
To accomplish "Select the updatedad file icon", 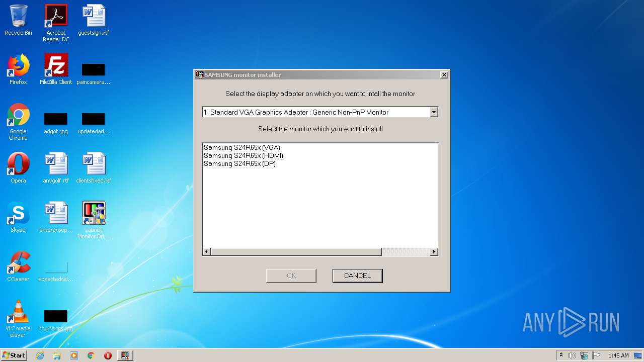I will coord(94,123).
